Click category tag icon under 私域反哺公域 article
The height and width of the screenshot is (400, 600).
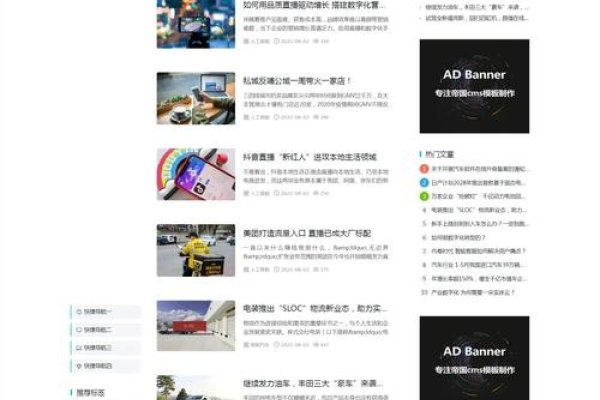(246, 117)
